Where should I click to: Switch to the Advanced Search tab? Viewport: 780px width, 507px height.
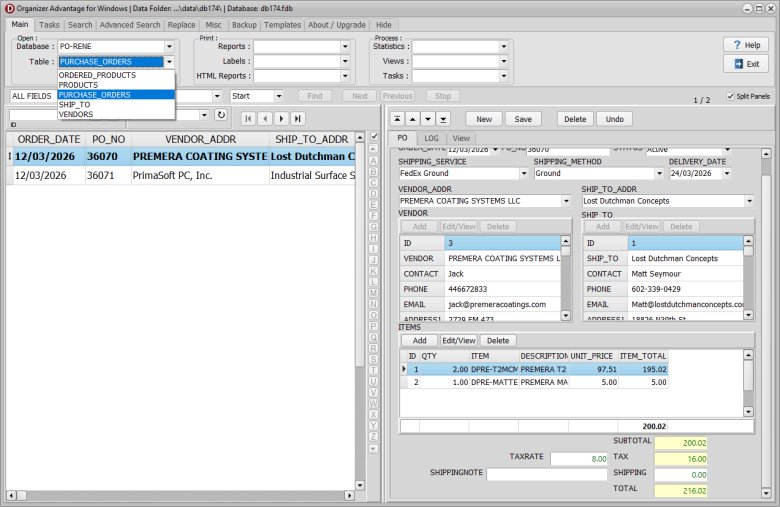click(130, 24)
